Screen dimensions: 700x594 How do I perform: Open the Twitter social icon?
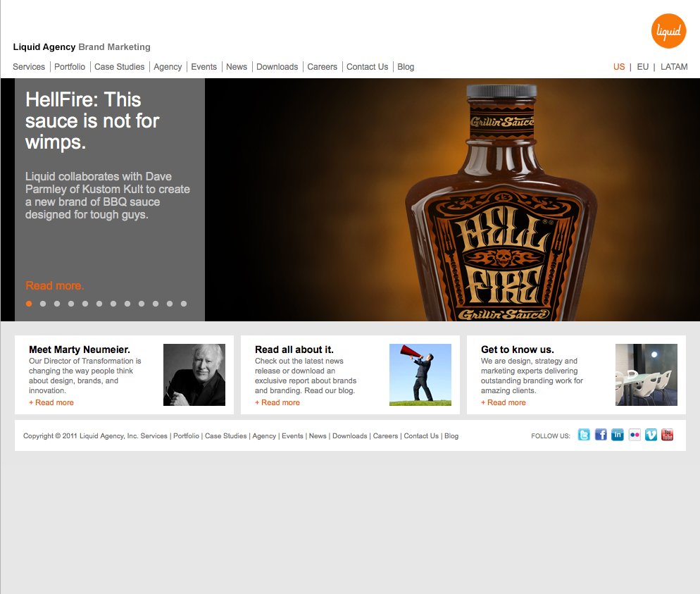point(584,435)
